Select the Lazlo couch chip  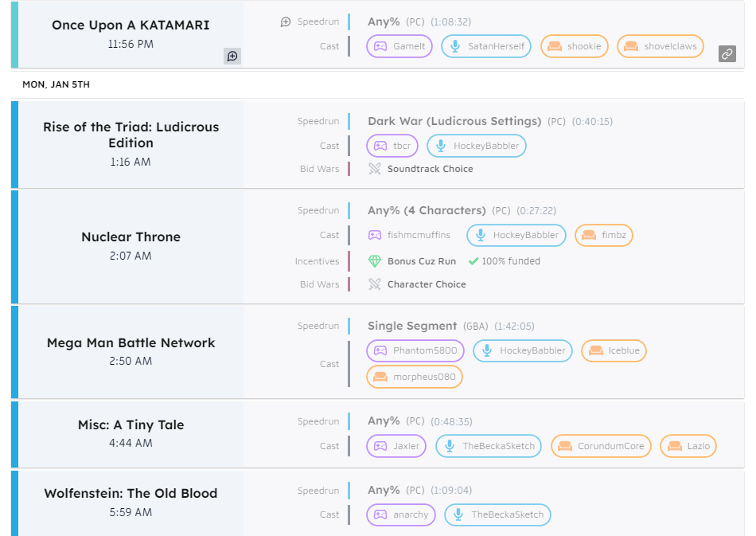click(x=688, y=446)
